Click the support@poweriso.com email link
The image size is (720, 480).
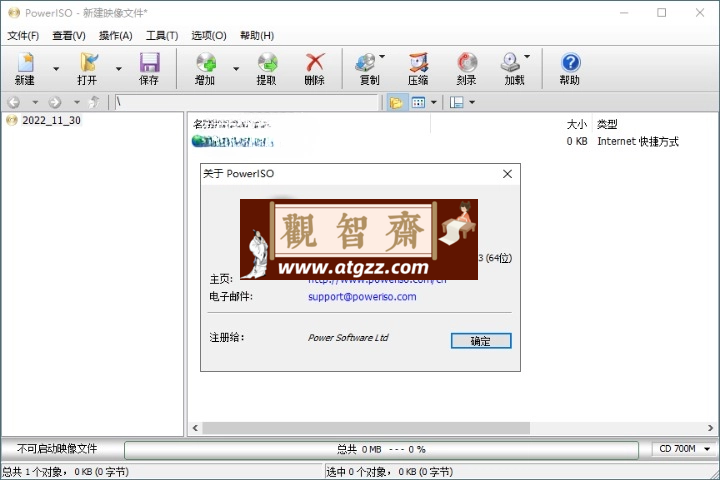362,297
